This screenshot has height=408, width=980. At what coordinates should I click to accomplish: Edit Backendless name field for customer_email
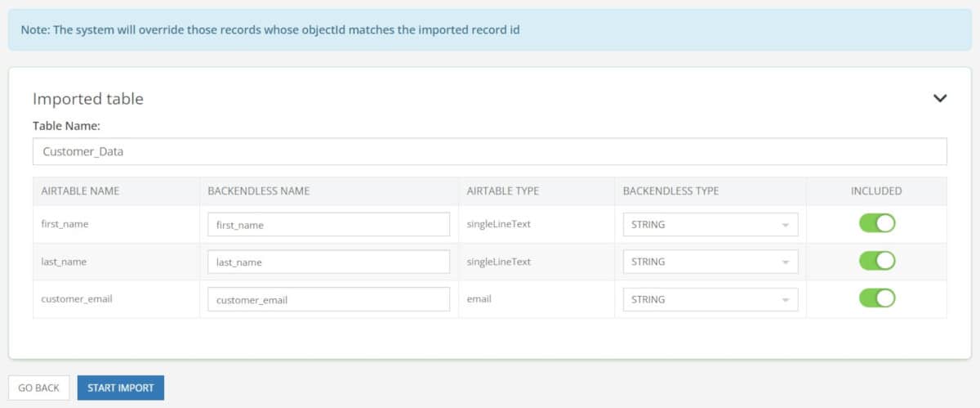click(328, 299)
